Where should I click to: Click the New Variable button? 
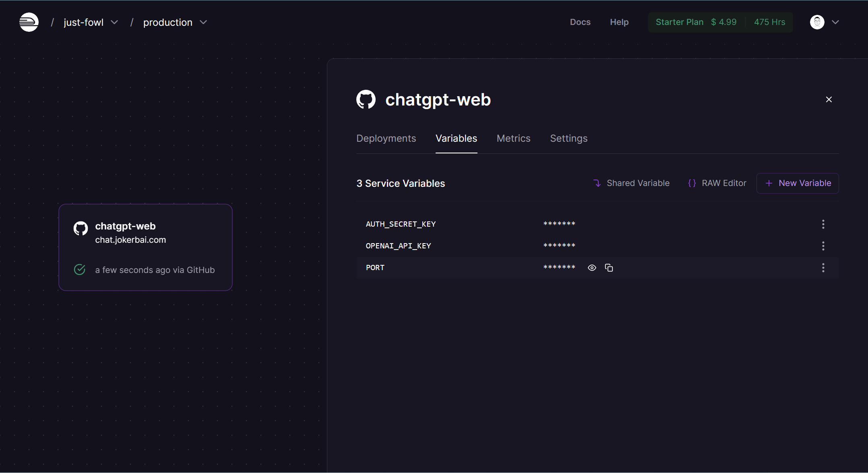(798, 183)
